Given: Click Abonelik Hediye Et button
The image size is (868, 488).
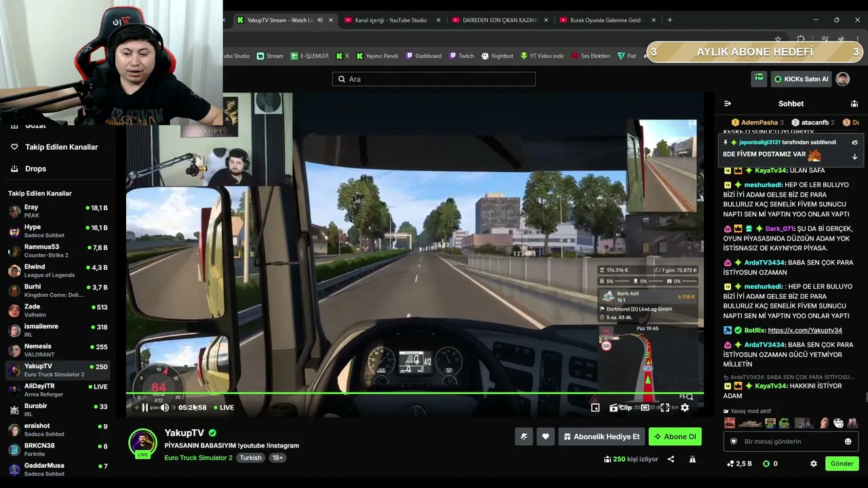Looking at the screenshot, I should pos(601,436).
